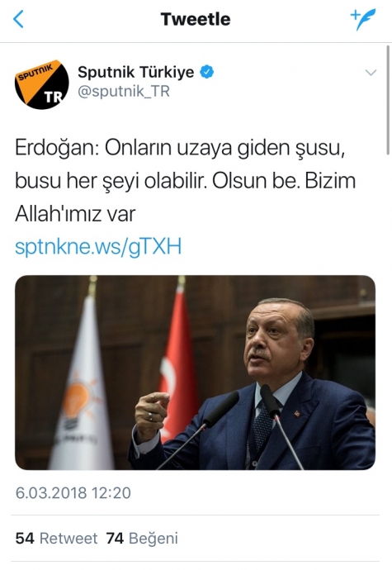Viewport: 392px width, 570px height.
Task: View the attached tweet photo
Action: 195,373
